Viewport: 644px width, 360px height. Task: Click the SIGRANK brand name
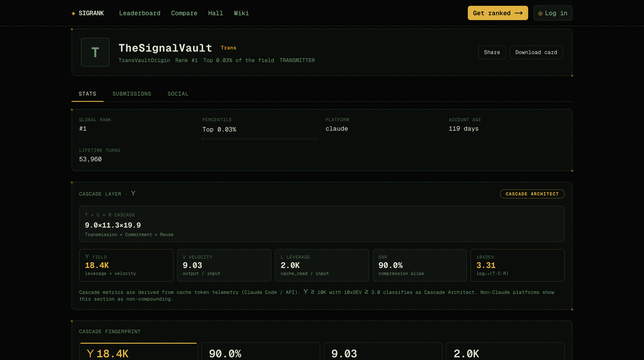(91, 13)
